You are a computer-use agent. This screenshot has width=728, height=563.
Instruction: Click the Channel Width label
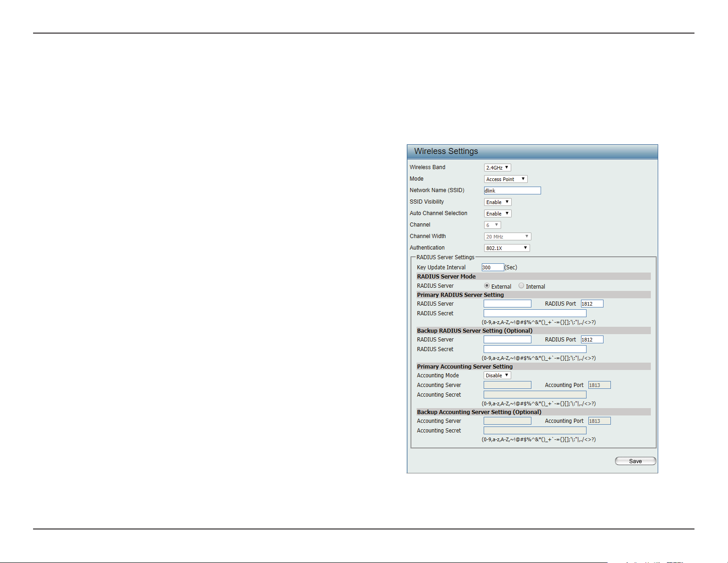click(x=428, y=236)
